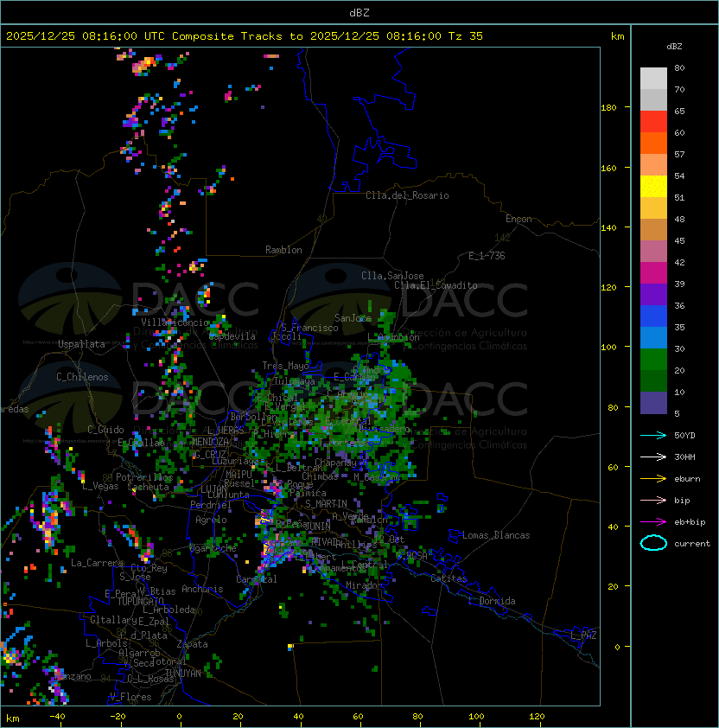
Task: Select the red 60 dBZ color swatch
Action: click(653, 122)
